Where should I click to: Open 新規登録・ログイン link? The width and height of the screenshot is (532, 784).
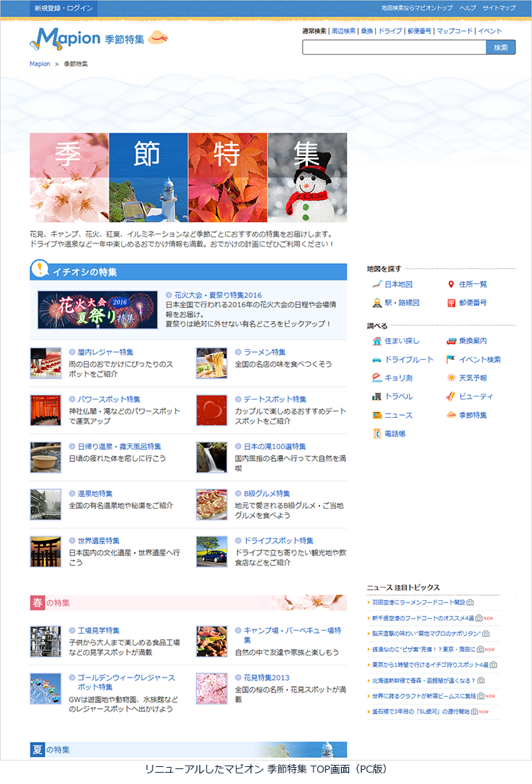pyautogui.click(x=64, y=8)
